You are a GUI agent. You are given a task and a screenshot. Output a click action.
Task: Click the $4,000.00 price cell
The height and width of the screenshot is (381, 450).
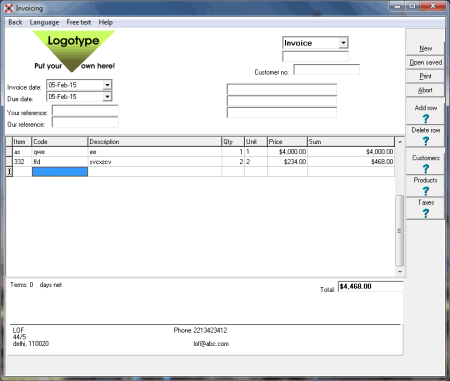(x=287, y=152)
